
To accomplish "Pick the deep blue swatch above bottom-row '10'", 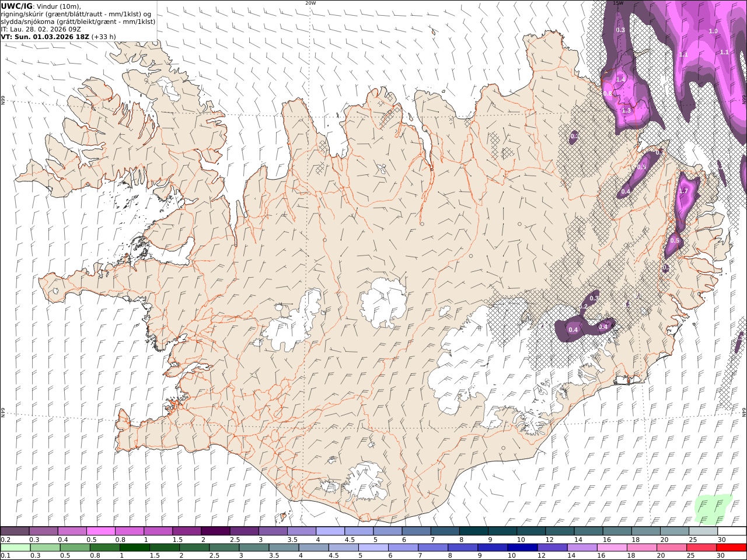I will coord(522,547).
